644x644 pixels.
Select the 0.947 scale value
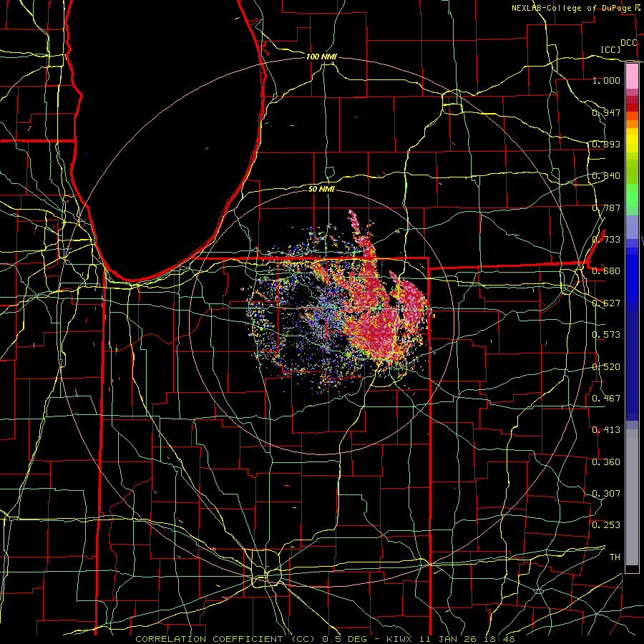[606, 112]
